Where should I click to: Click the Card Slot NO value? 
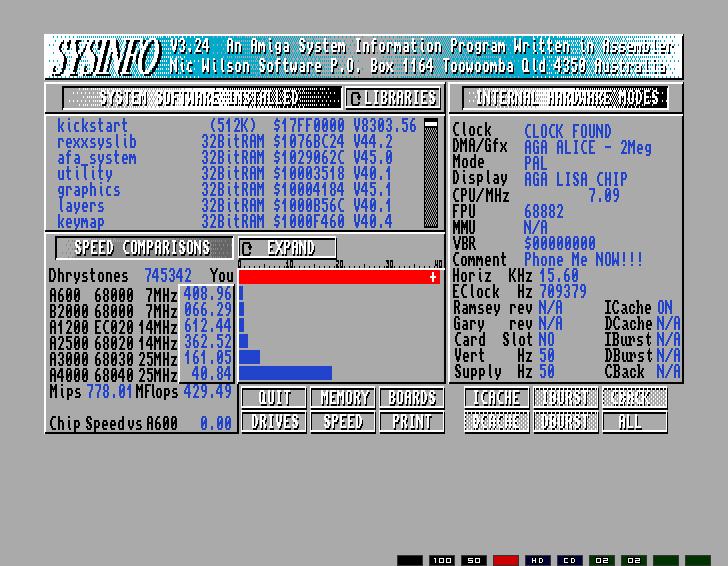coord(547,340)
